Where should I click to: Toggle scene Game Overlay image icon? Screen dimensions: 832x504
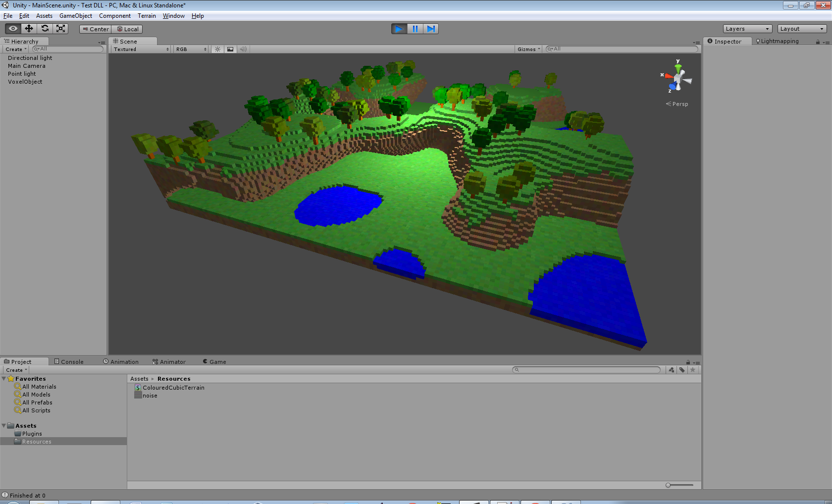click(230, 49)
